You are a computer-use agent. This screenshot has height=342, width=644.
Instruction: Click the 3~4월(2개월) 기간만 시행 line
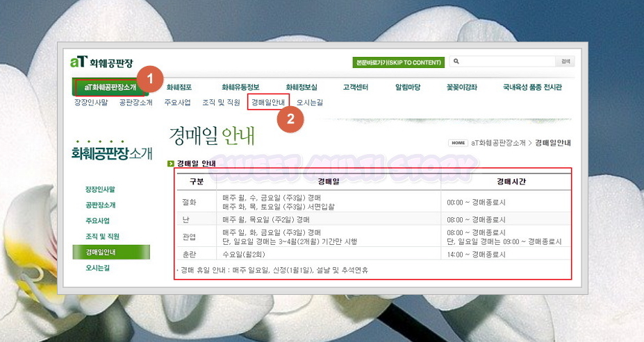click(x=290, y=242)
